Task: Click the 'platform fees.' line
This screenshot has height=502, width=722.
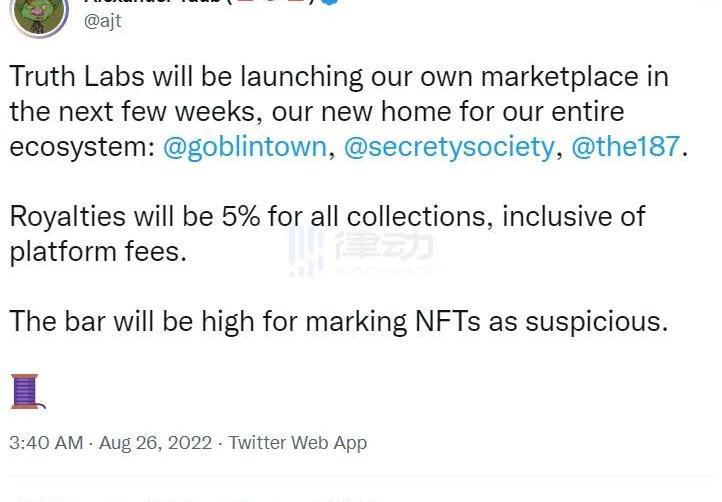Action: point(98,251)
